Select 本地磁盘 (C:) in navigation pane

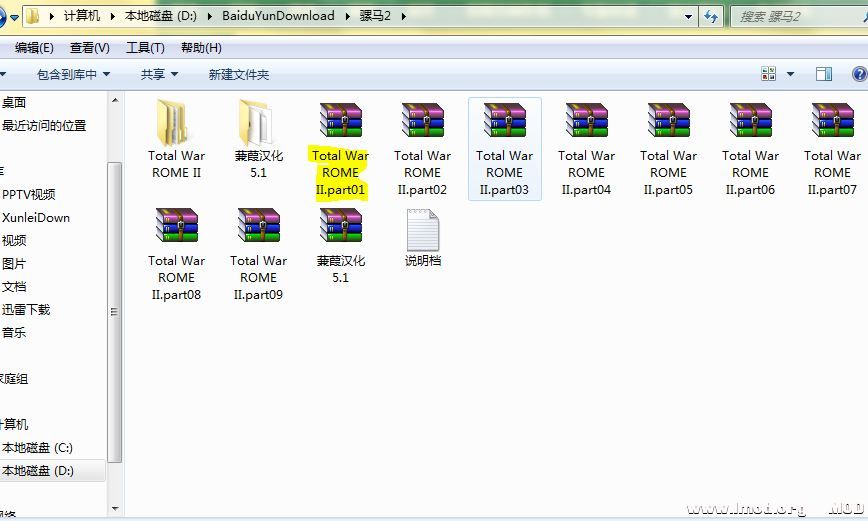(38, 448)
